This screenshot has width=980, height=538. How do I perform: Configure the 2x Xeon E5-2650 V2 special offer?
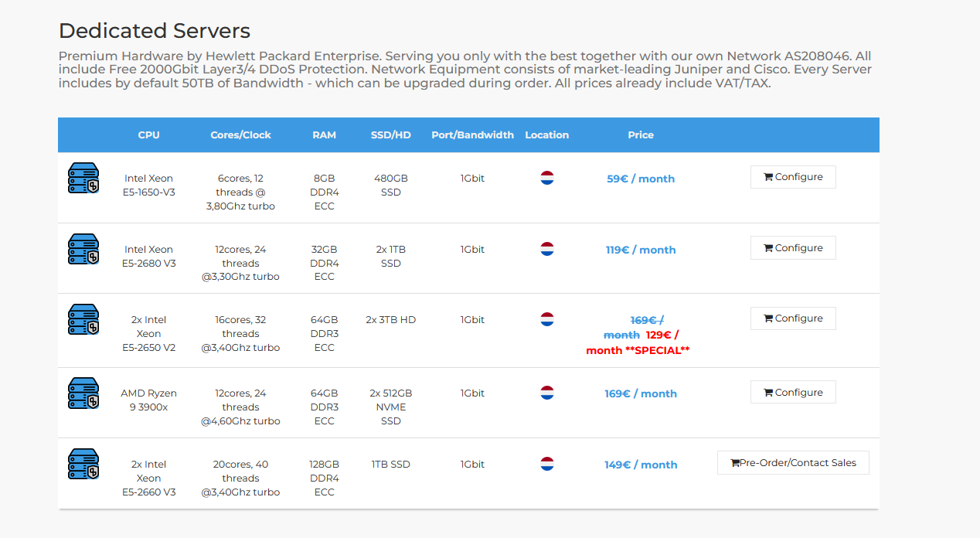pos(792,318)
